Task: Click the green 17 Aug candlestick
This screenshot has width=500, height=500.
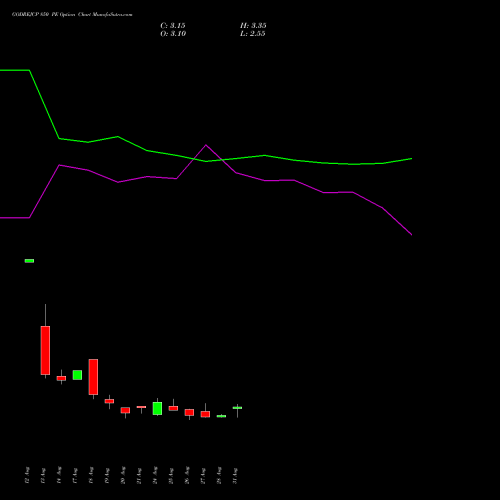Action: (77, 375)
